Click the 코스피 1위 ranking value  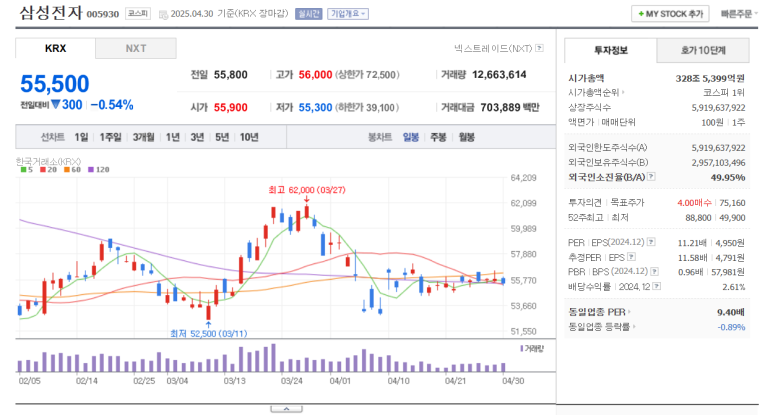[724, 93]
